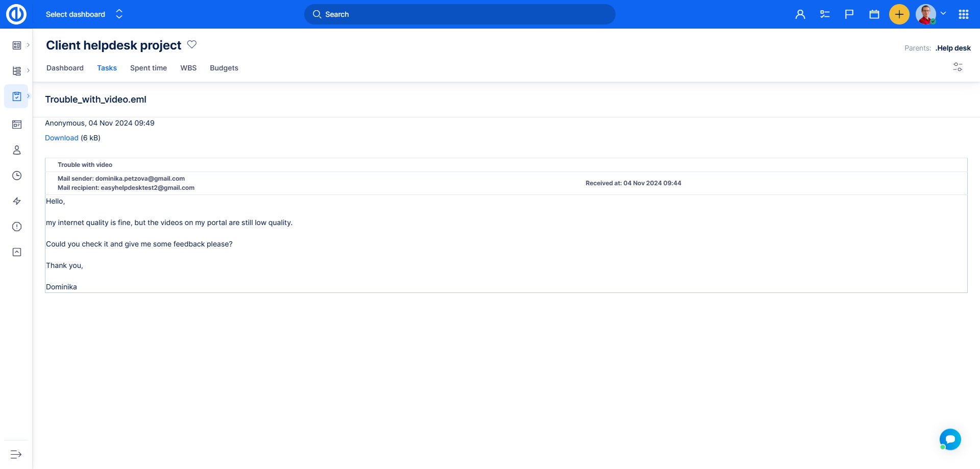
Task: Open the .Help desk parent project link
Action: tap(952, 48)
